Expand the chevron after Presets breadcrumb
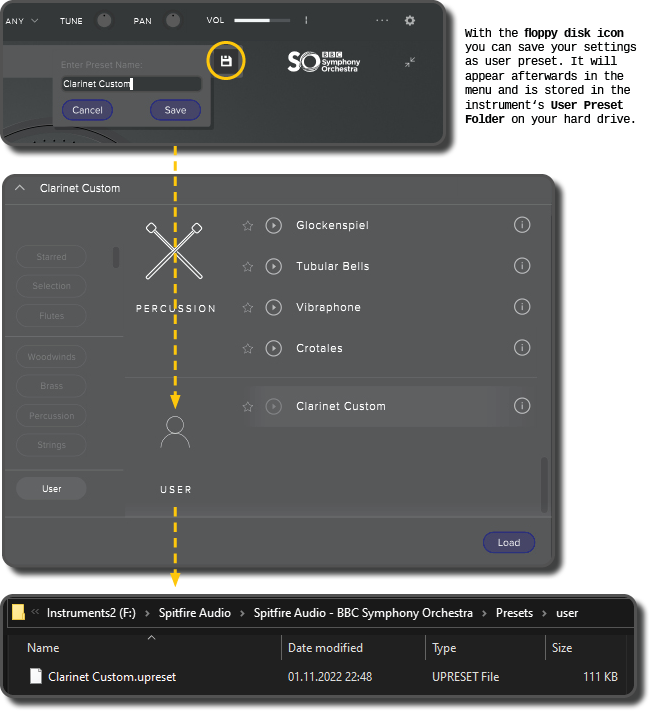Screen dimensions: 650x711 tap(544, 614)
